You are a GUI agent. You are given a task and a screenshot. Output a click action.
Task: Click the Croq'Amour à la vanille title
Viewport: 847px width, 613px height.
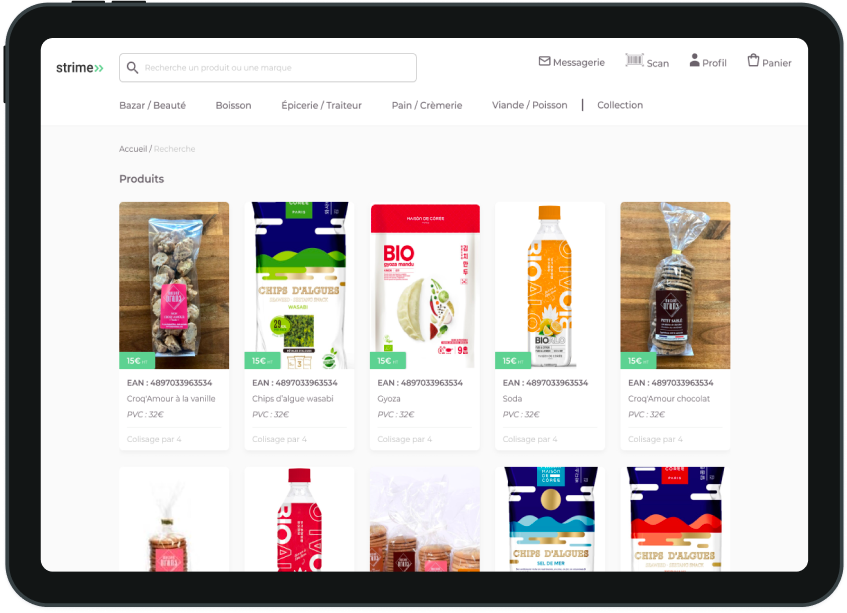[171, 399]
